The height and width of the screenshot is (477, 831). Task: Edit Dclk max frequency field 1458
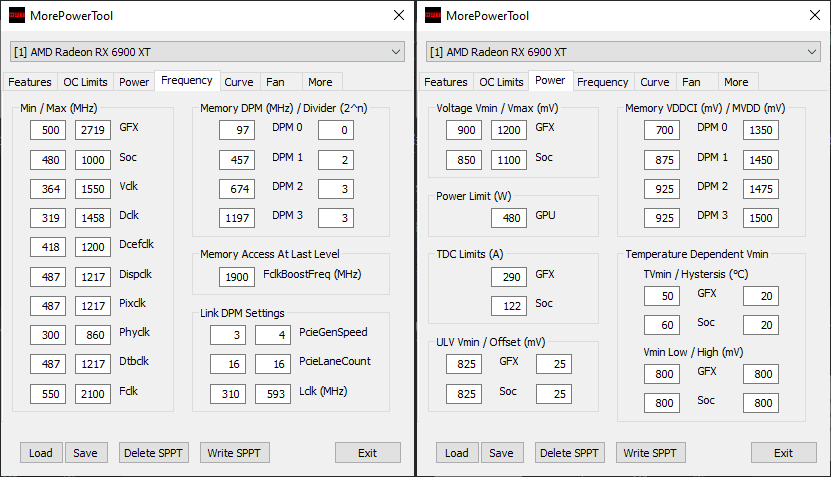point(93,217)
